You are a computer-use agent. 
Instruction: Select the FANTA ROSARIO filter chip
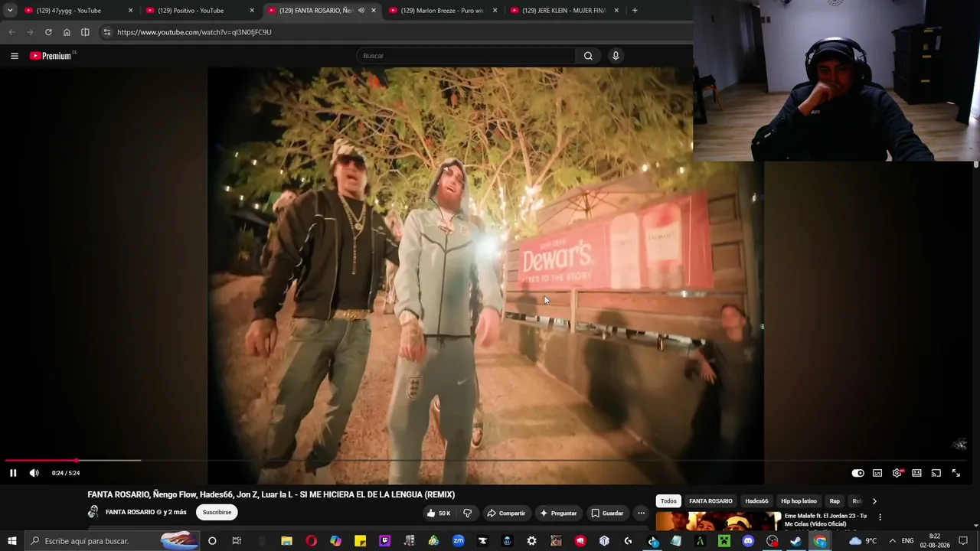(x=710, y=501)
